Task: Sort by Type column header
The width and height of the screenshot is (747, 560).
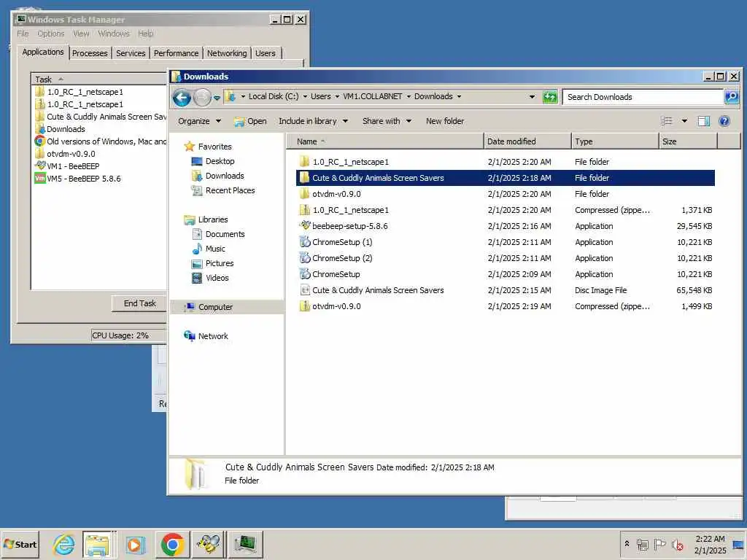Action: [x=614, y=141]
